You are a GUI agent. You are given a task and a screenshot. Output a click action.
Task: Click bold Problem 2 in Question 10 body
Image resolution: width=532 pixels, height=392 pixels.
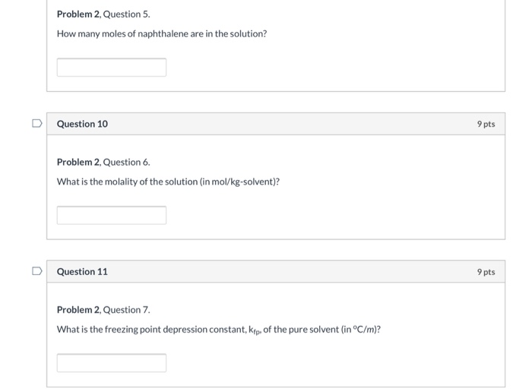[x=79, y=162]
